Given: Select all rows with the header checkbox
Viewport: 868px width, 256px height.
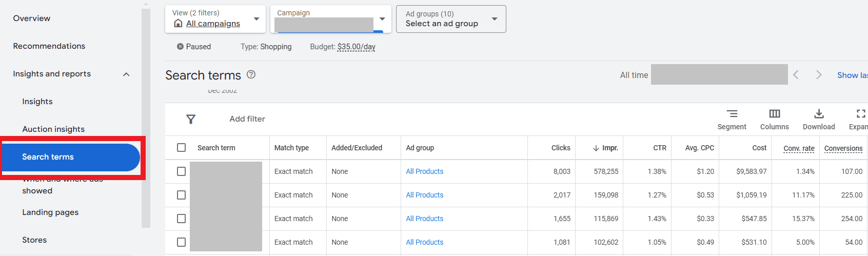Looking at the screenshot, I should click(x=181, y=148).
